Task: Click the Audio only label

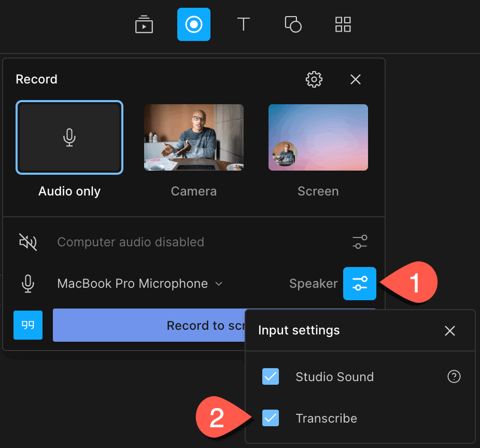Action: coord(69,191)
